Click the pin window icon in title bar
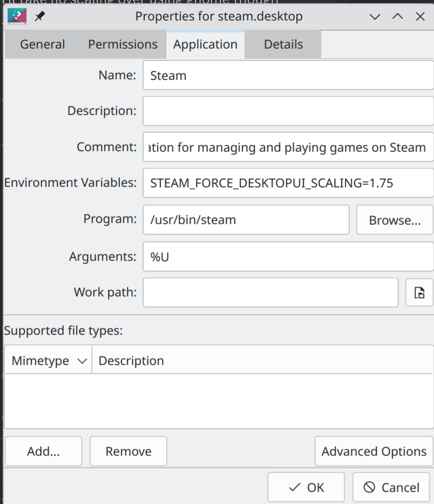Screen dimensions: 434x504 [x=40, y=16]
